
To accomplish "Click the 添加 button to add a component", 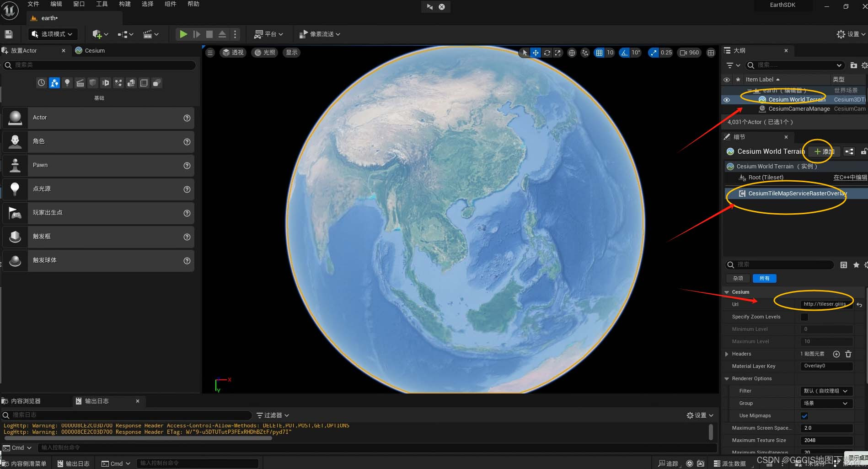I will 824,151.
